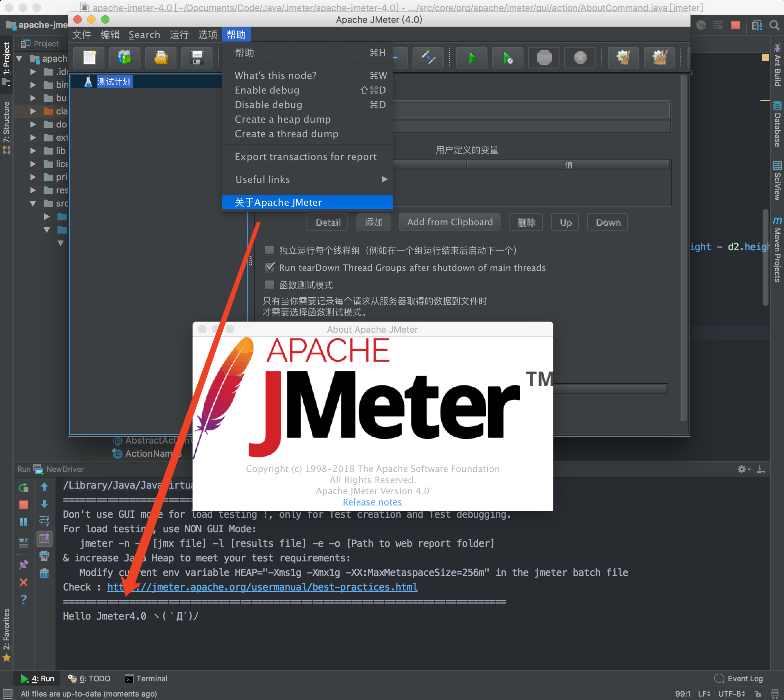Click the Open file folder icon in JMeter
Screen dimensions: 784x700
tap(161, 58)
